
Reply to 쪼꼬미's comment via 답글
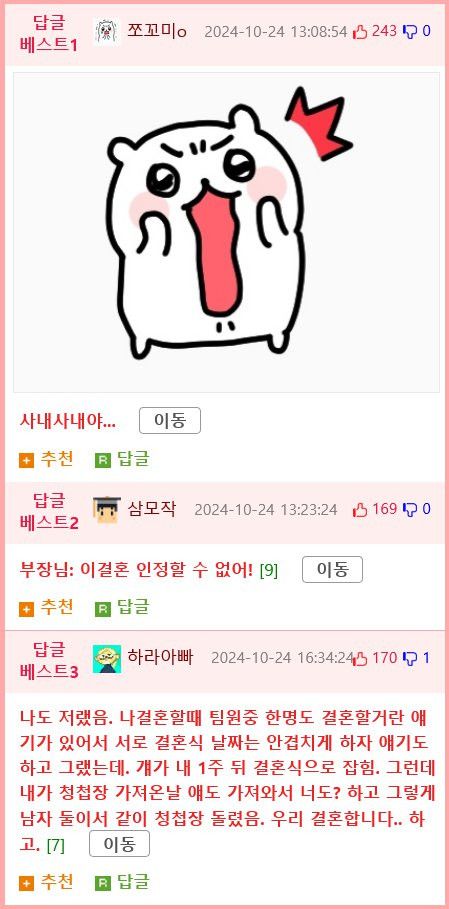(x=122, y=460)
